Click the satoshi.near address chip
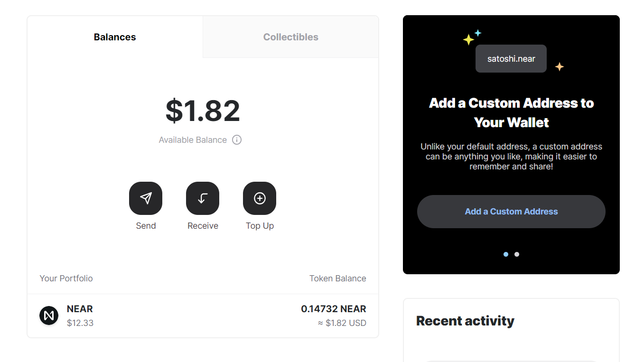 [511, 59]
